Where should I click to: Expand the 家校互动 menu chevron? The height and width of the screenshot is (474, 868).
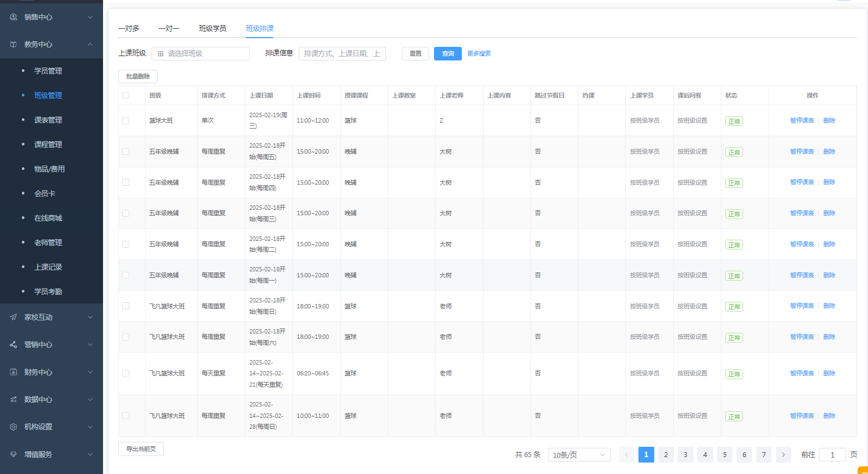point(90,317)
